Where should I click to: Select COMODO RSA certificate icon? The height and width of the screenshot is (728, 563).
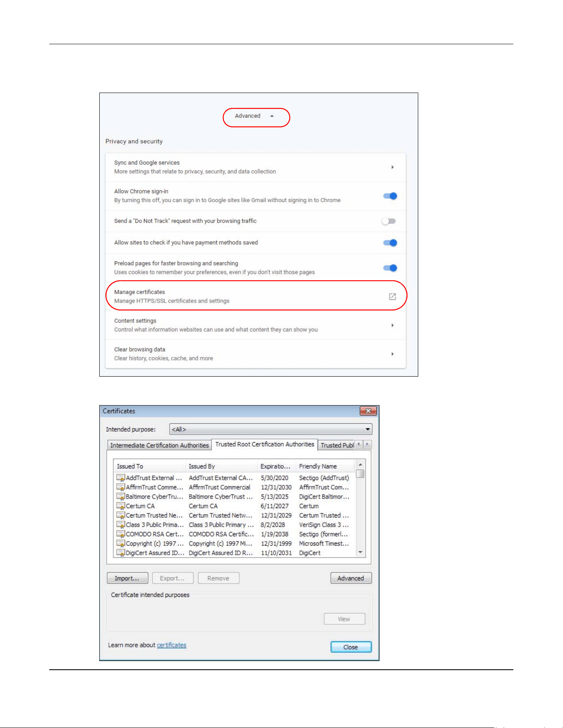pos(121,534)
